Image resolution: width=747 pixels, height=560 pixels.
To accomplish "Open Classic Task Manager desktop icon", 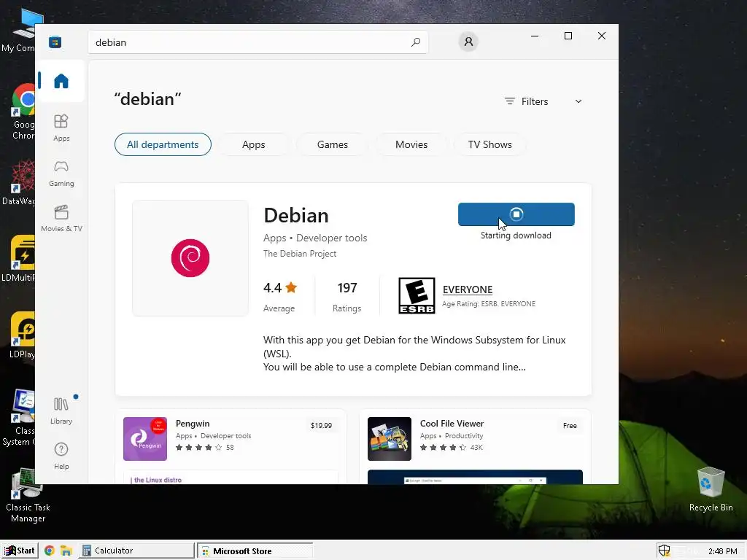I will click(x=28, y=495).
